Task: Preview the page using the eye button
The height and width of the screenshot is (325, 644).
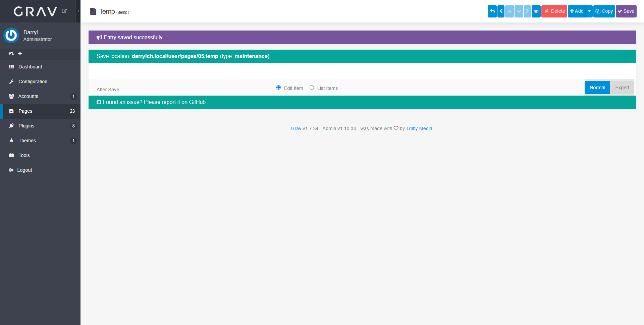Action: [536, 11]
